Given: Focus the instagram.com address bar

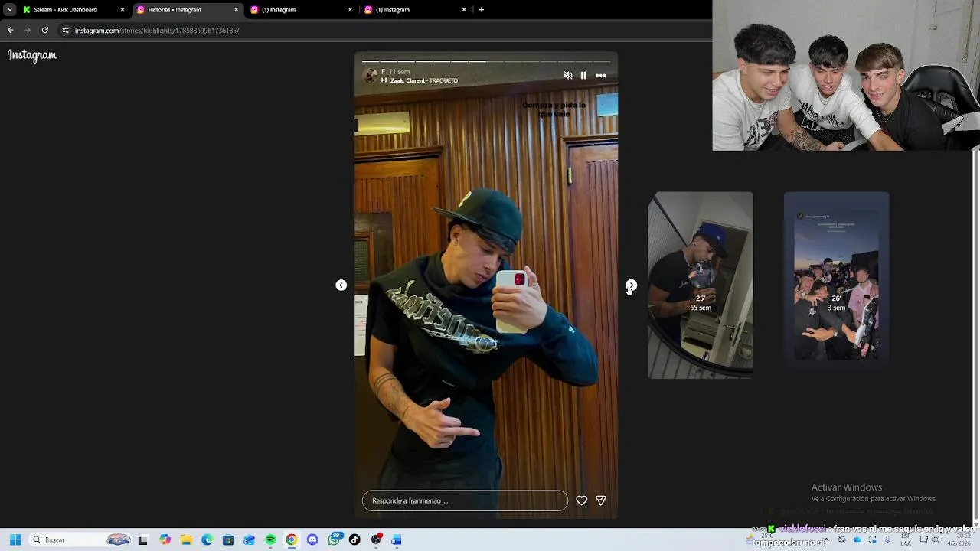Looking at the screenshot, I should click(383, 31).
